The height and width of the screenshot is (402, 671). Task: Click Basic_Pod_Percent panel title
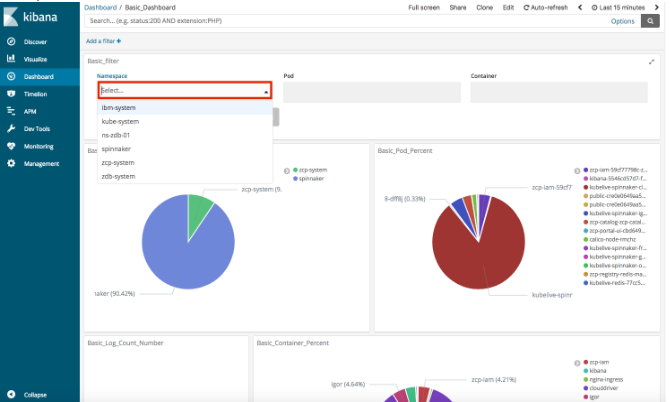[x=405, y=151]
